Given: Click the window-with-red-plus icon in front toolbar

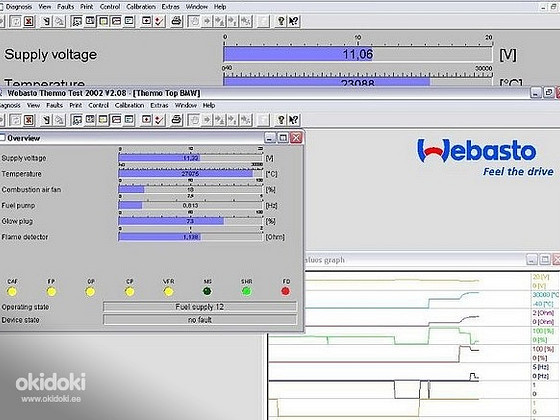Looking at the screenshot, I should pos(146,120).
